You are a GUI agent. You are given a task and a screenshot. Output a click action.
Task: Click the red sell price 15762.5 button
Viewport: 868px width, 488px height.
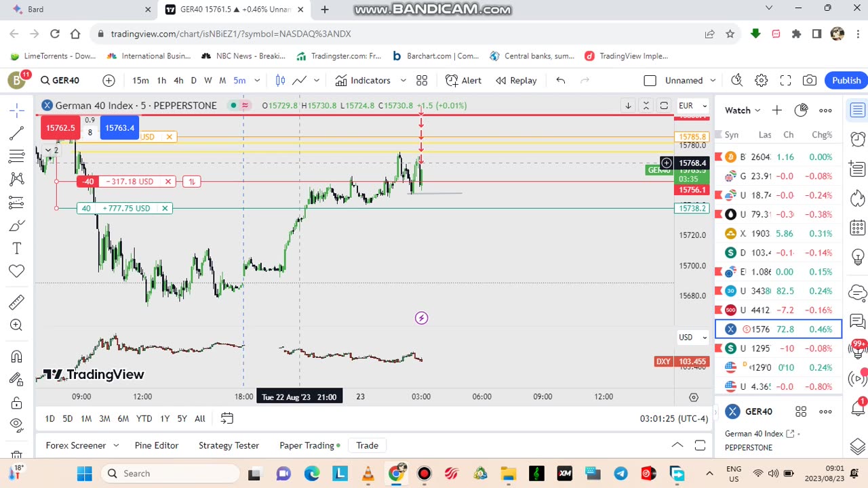pos(60,127)
